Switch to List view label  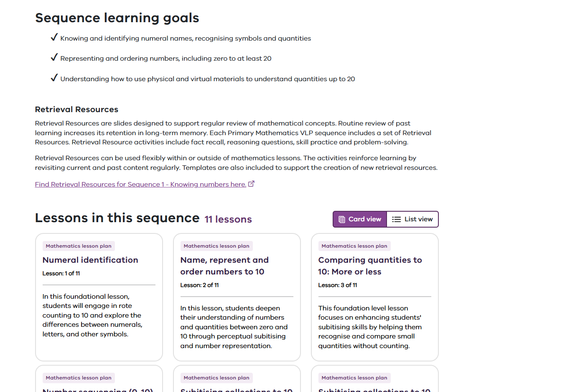point(418,219)
